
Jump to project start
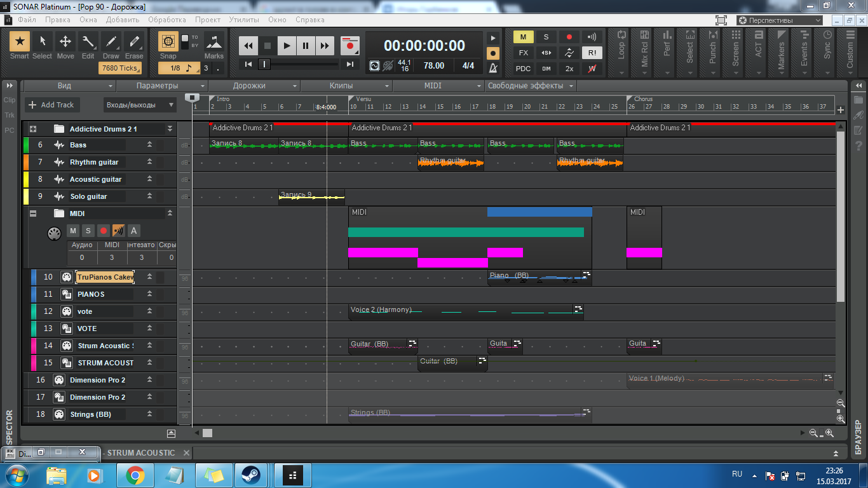pyautogui.click(x=248, y=64)
